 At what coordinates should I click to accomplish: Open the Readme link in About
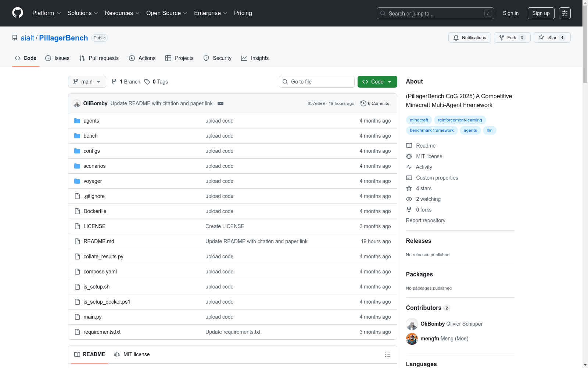tap(421, 146)
